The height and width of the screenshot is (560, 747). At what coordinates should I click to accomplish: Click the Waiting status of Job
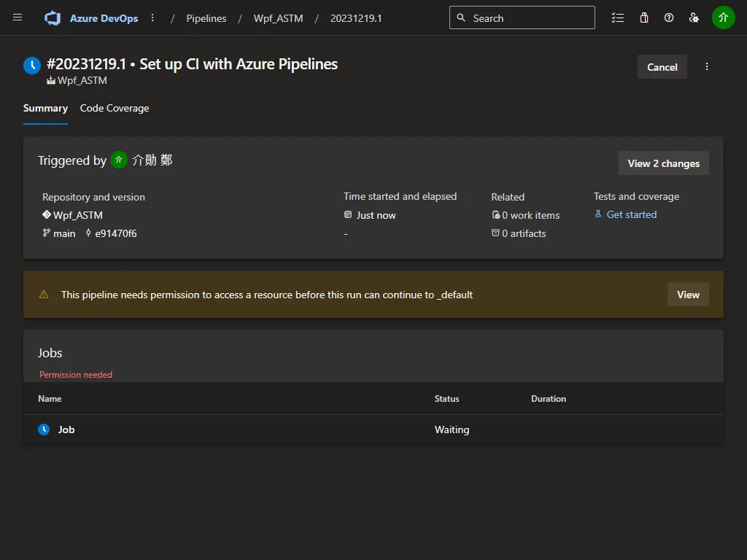point(452,429)
